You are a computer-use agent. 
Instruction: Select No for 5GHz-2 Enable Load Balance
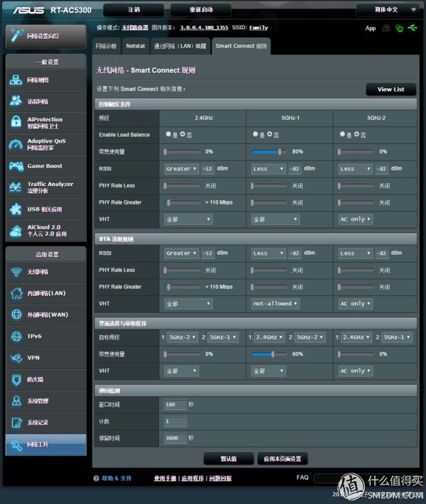point(356,134)
